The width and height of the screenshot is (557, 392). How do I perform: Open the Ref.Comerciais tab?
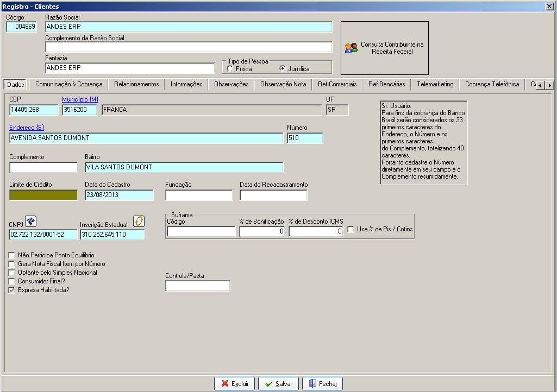tap(337, 84)
